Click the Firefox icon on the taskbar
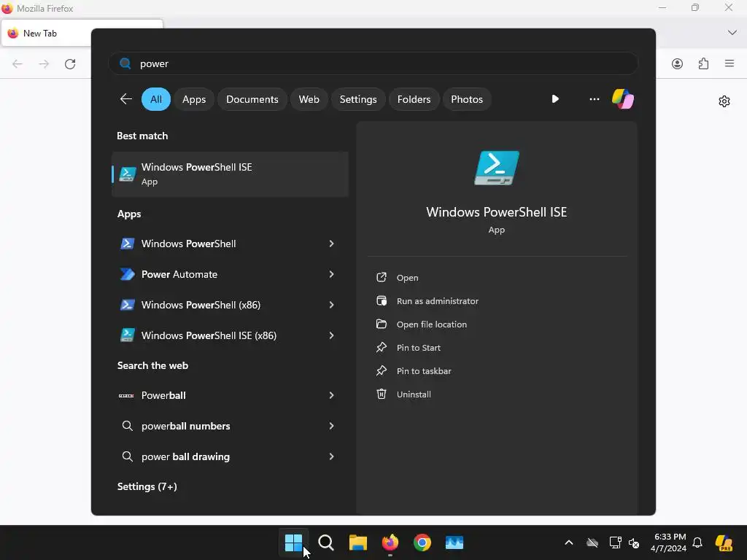The image size is (747, 560). coord(390,542)
